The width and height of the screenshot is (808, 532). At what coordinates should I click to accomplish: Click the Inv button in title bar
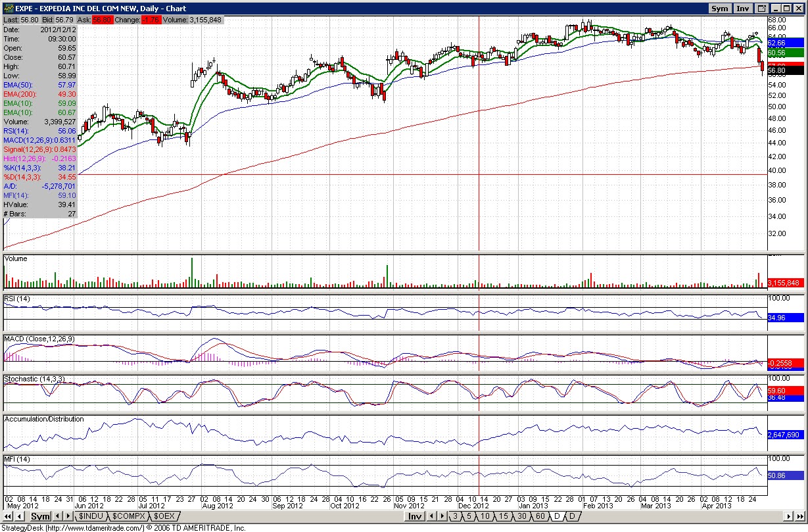(743, 9)
